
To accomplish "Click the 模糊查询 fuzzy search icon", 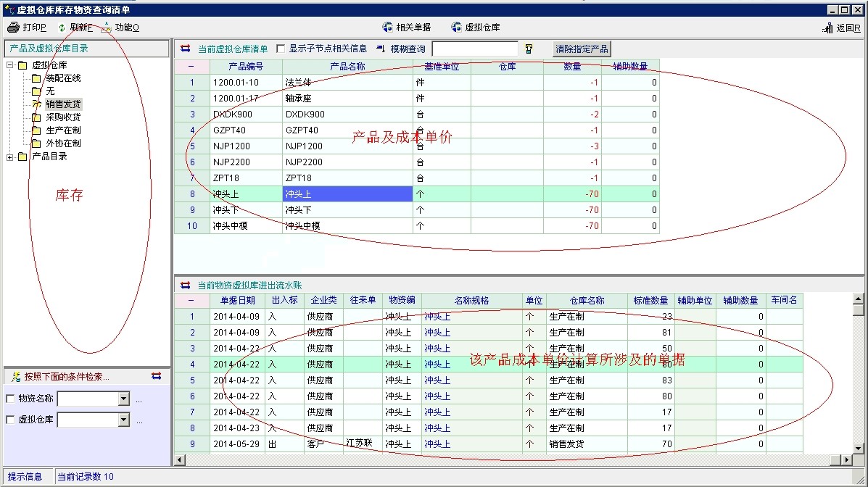I will coord(381,49).
